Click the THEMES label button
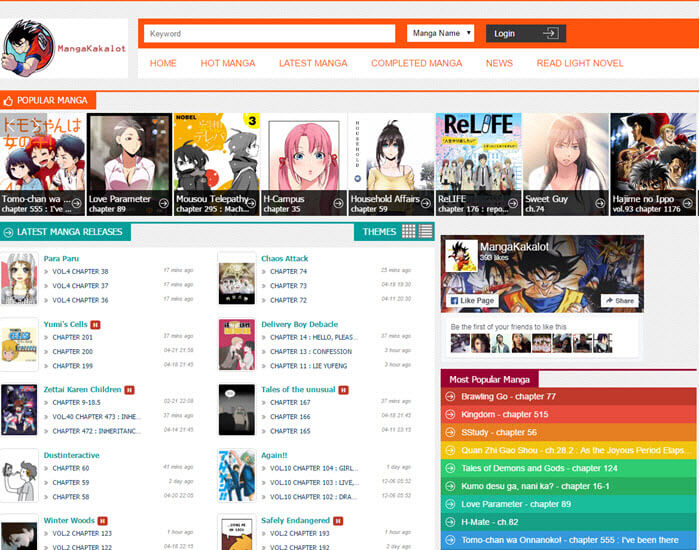Viewport: 700px width, 550px height. tap(379, 232)
